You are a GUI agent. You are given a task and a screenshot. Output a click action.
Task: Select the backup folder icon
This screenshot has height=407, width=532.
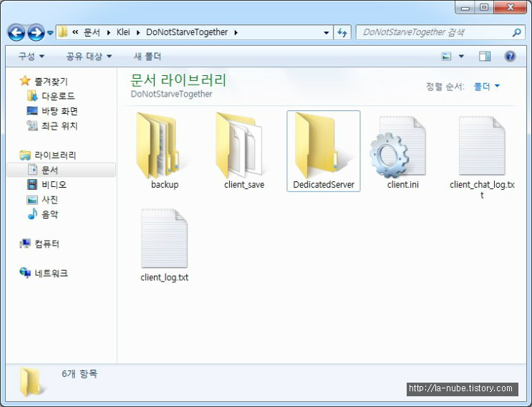(x=158, y=145)
